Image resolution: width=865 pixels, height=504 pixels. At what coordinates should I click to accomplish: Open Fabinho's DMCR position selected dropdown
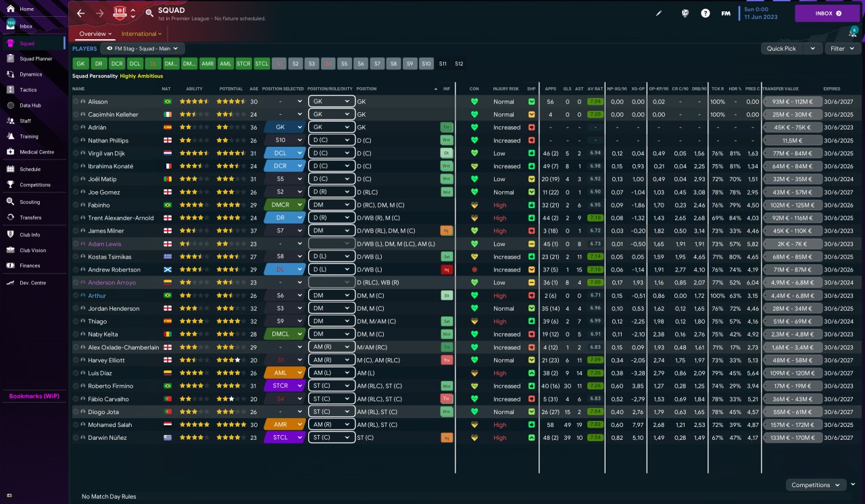tap(284, 205)
